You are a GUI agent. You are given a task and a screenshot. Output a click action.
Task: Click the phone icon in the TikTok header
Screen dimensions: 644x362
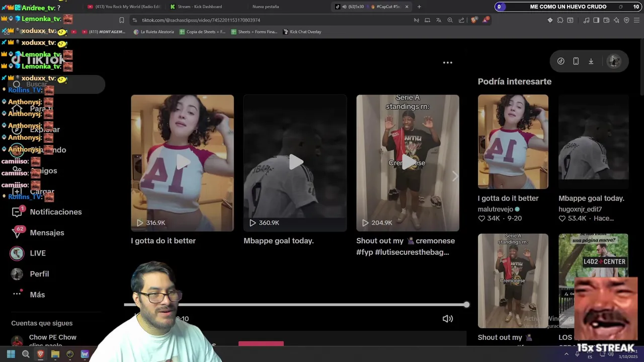(x=576, y=61)
